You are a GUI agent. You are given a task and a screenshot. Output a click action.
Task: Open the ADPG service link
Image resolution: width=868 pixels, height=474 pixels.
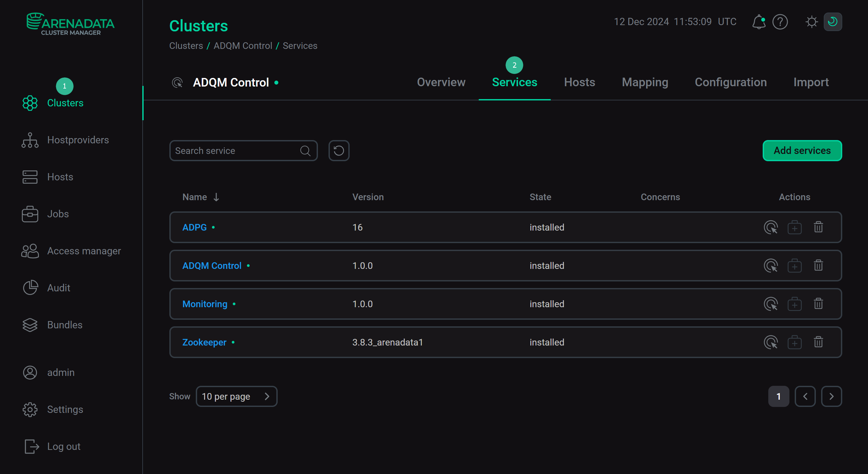point(194,227)
